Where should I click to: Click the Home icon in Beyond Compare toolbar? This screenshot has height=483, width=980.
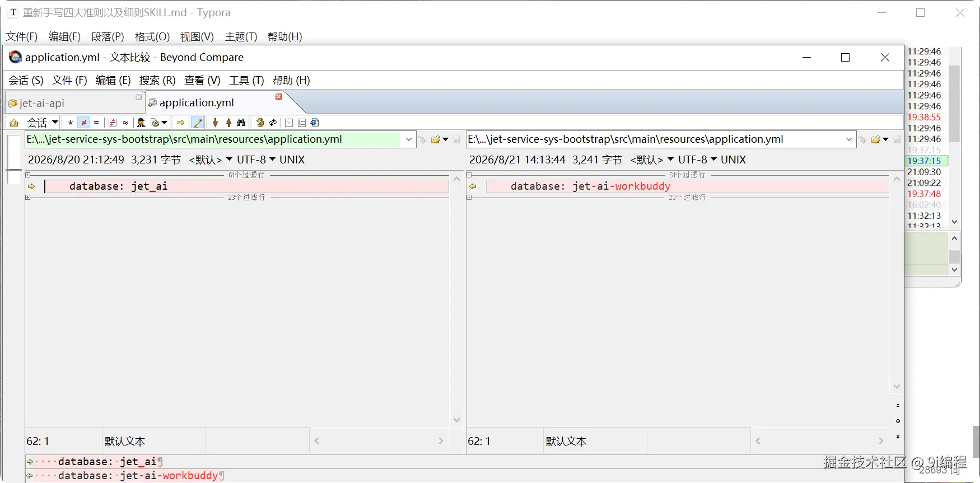[x=14, y=123]
